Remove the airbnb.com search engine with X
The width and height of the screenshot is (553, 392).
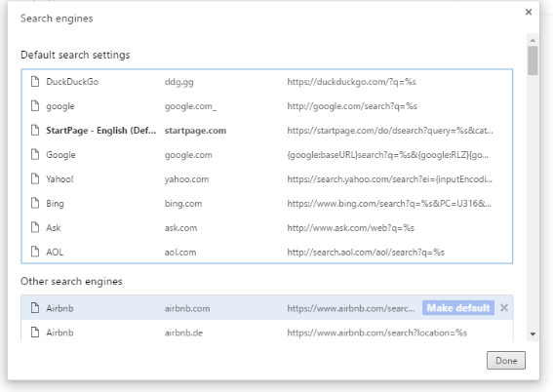[504, 308]
